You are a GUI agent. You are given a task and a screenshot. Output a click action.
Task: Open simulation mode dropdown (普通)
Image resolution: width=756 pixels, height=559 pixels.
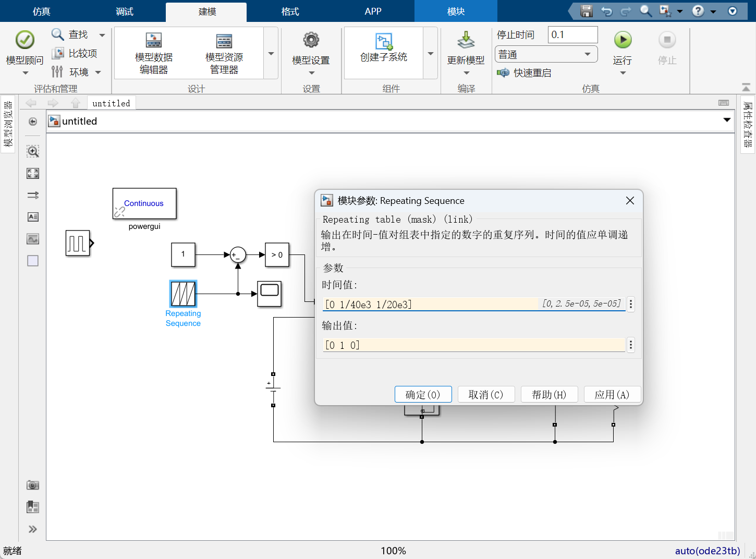(546, 54)
